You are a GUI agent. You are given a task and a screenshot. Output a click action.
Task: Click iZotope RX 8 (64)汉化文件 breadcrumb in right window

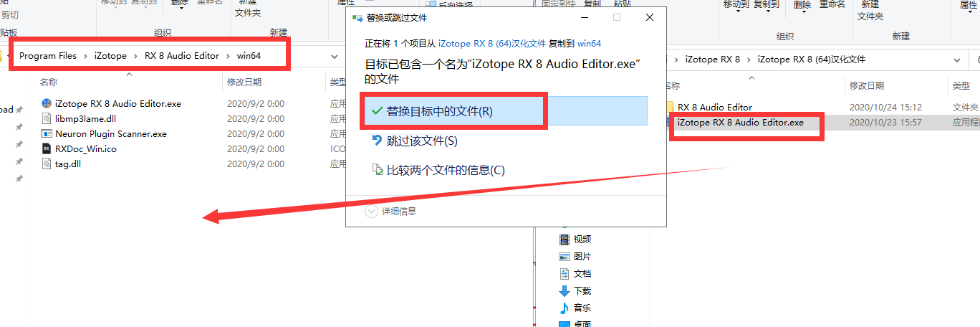(812, 59)
